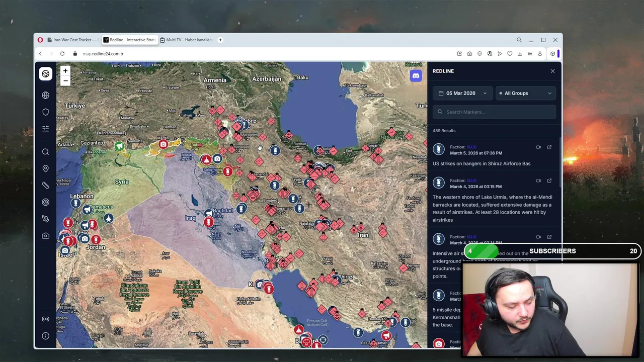
Task: Click the 20 subscriber goal number
Action: point(633,251)
